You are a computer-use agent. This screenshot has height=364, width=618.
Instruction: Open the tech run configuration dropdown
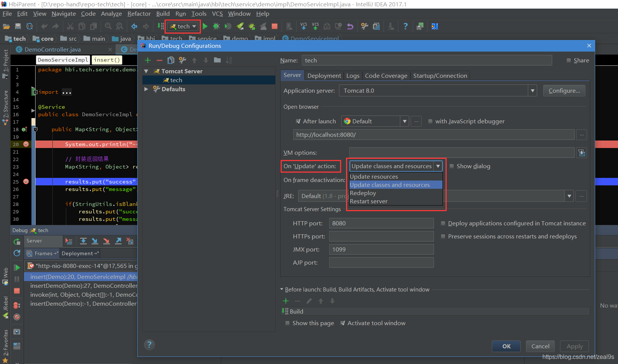pos(183,26)
